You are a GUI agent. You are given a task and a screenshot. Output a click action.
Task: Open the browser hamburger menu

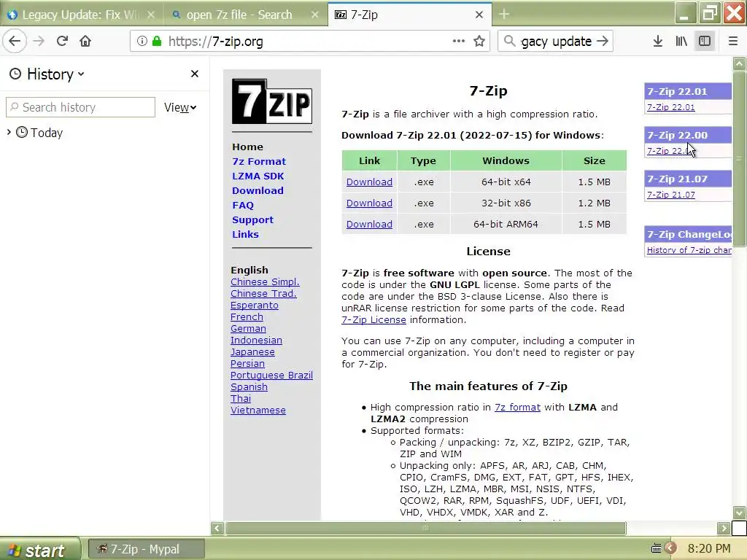click(x=733, y=41)
